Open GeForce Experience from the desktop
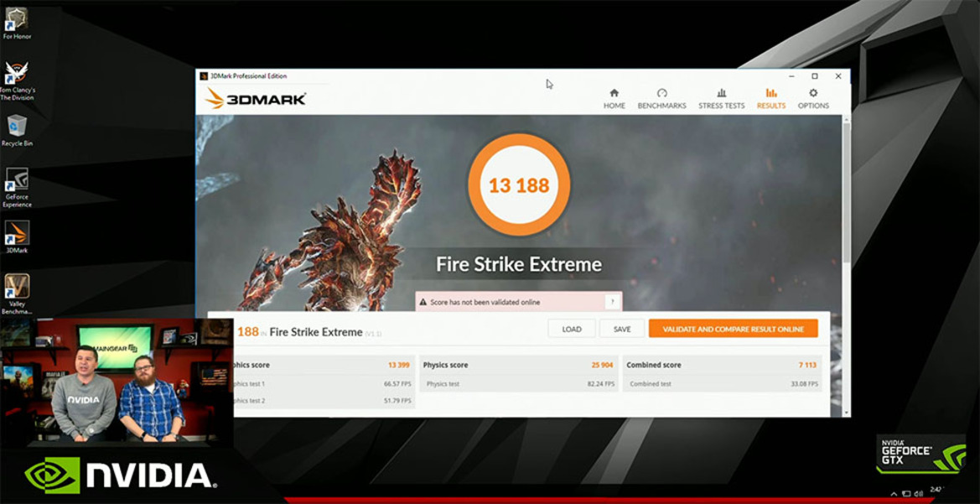Viewport: 980px width, 504px height. pyautogui.click(x=17, y=187)
